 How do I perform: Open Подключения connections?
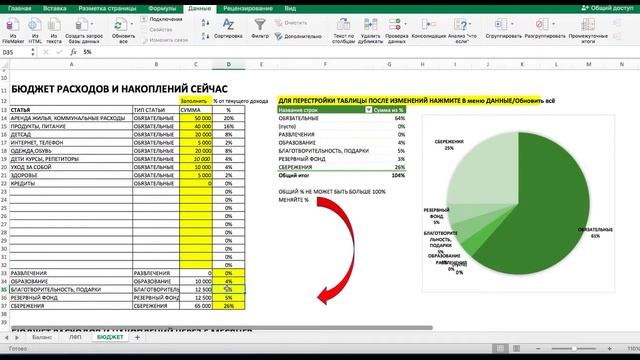point(162,19)
